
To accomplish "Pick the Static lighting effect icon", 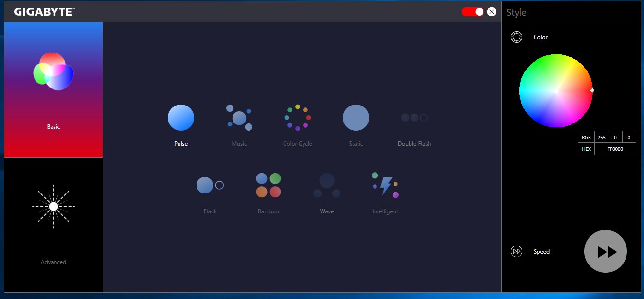I will 356,118.
